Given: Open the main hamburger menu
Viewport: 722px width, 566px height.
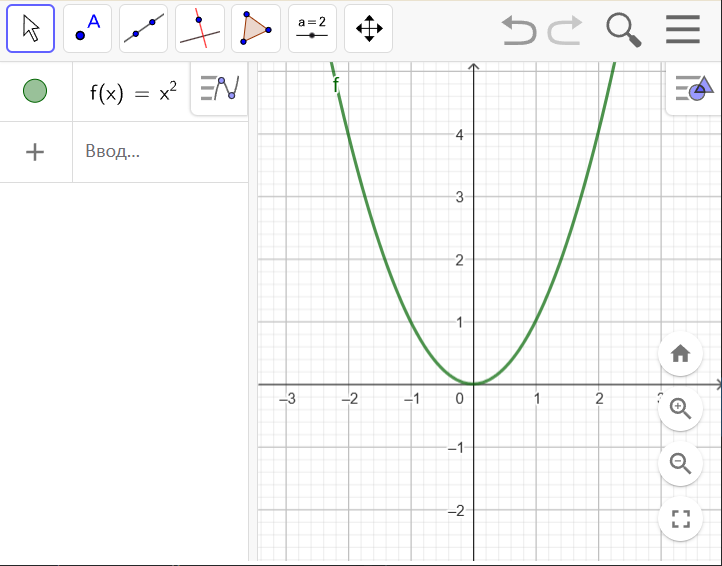Looking at the screenshot, I should [683, 29].
